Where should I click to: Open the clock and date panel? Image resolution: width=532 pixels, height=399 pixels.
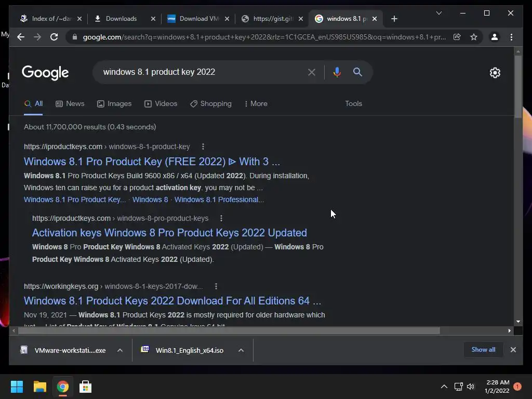point(497,387)
